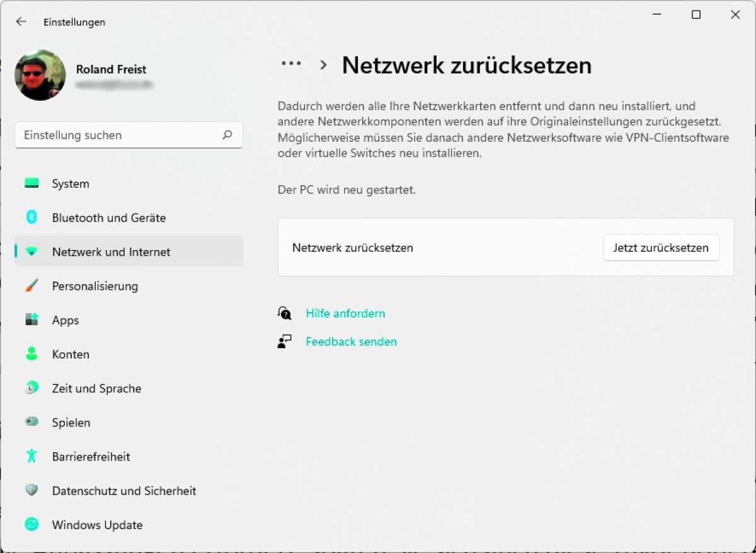Open Windows Update from the sidebar menu

tap(97, 525)
